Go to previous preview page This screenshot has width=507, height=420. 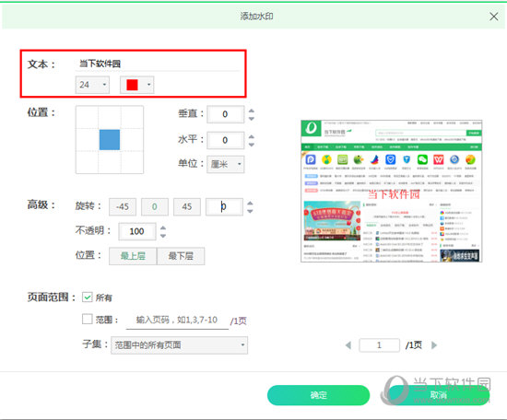pos(348,345)
